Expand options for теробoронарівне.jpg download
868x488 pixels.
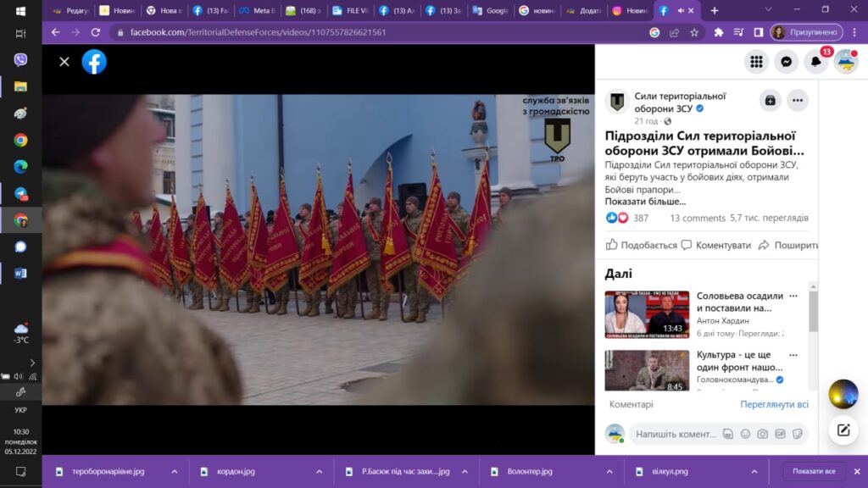(175, 472)
